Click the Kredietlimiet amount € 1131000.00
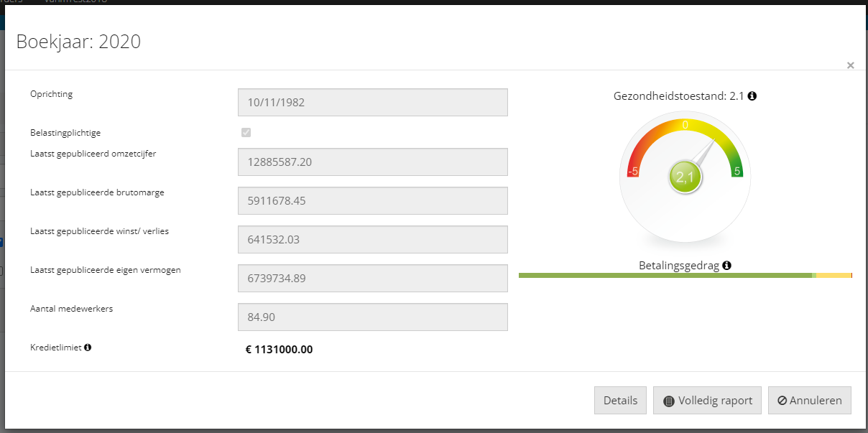 pos(279,350)
